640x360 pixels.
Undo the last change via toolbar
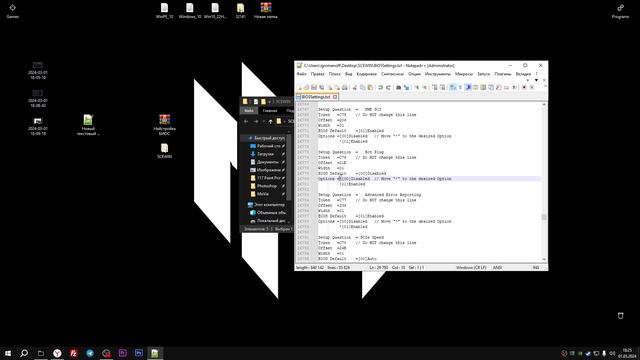click(x=381, y=87)
